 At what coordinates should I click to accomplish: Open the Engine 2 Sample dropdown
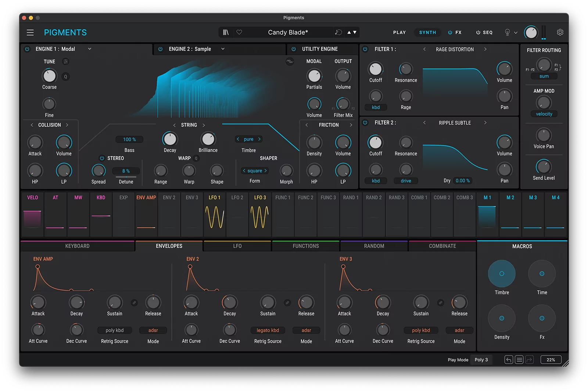coord(223,49)
